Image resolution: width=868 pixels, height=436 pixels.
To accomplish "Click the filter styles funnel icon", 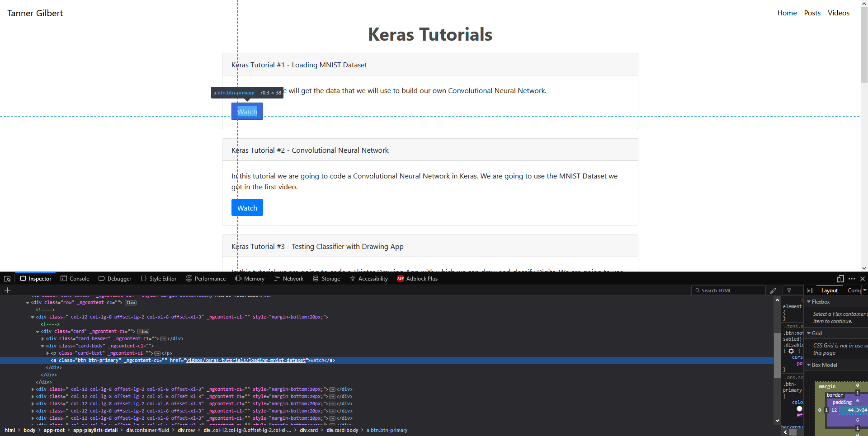I will point(789,291).
